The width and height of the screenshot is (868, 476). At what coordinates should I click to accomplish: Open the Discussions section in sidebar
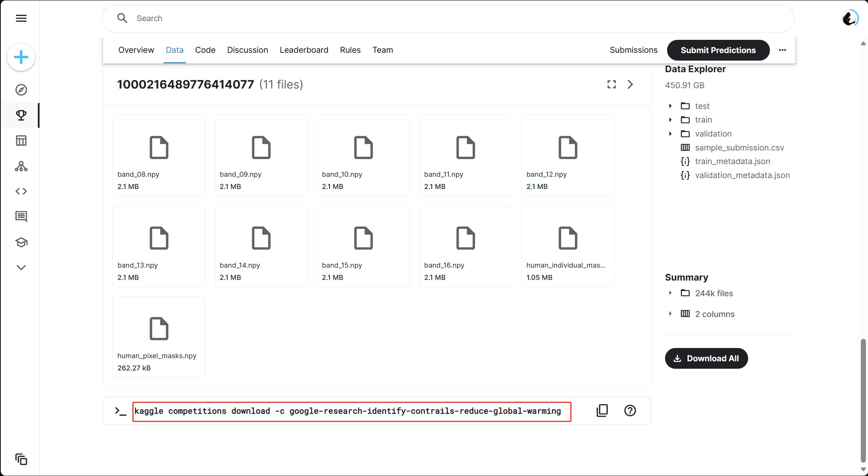tap(21, 217)
